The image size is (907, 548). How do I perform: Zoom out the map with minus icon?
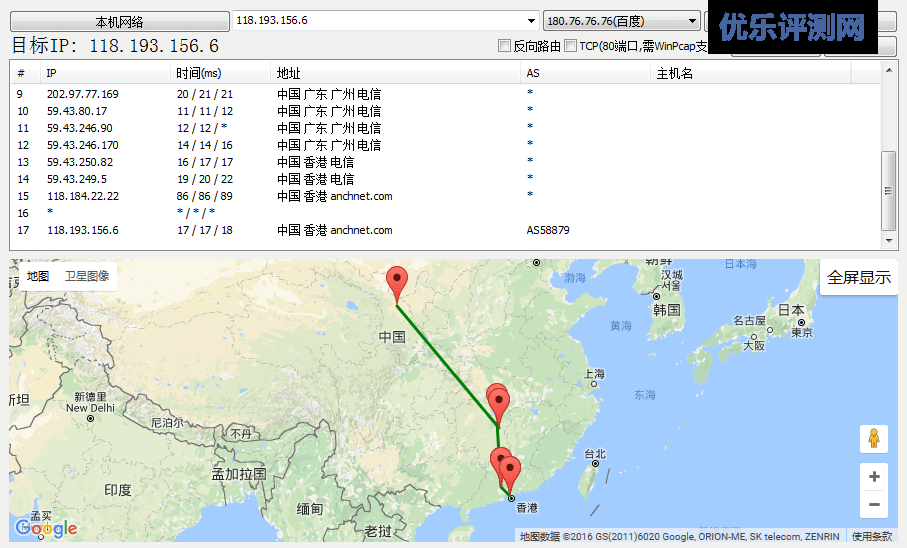pyautogui.click(x=874, y=505)
